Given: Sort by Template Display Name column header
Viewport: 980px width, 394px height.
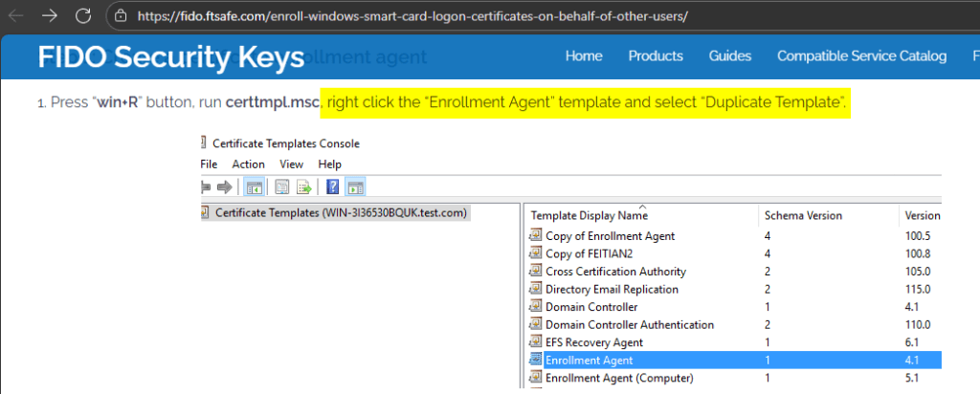Looking at the screenshot, I should (589, 215).
